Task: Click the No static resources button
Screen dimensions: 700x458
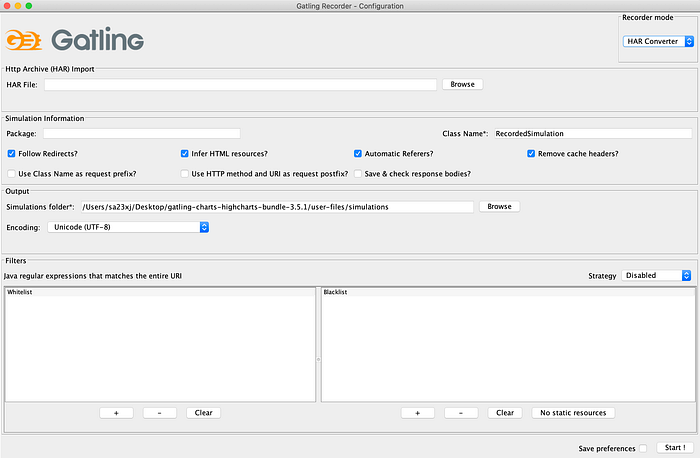Action: pyautogui.click(x=573, y=413)
